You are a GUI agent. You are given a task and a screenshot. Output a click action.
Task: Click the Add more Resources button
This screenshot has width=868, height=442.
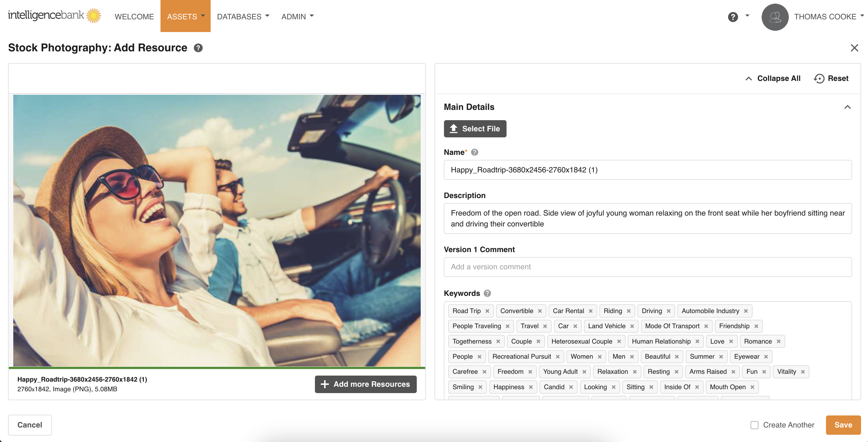(x=366, y=384)
